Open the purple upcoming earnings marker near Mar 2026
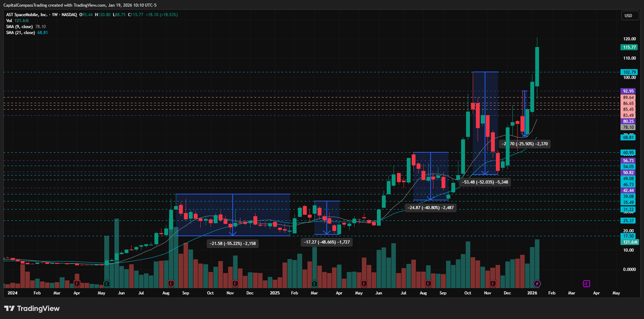The width and height of the screenshot is (644, 319). pos(586,282)
